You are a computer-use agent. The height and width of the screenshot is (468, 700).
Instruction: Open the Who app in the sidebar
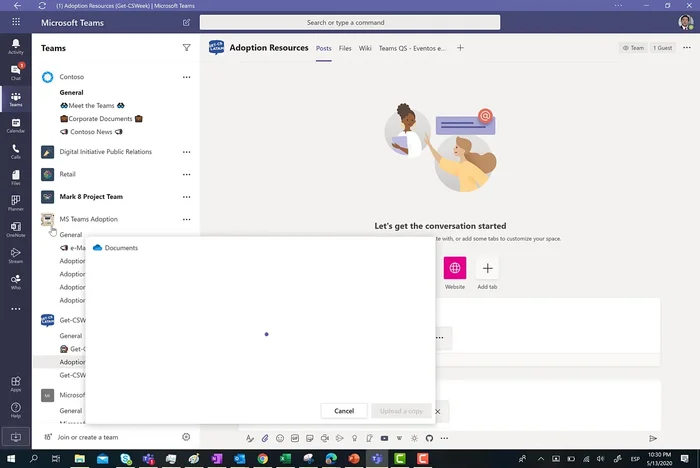tap(16, 281)
